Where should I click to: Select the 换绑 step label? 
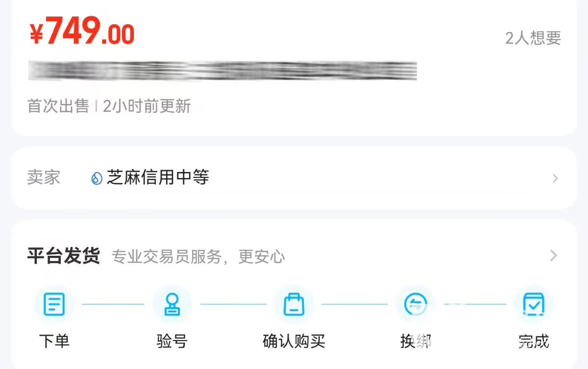click(416, 341)
